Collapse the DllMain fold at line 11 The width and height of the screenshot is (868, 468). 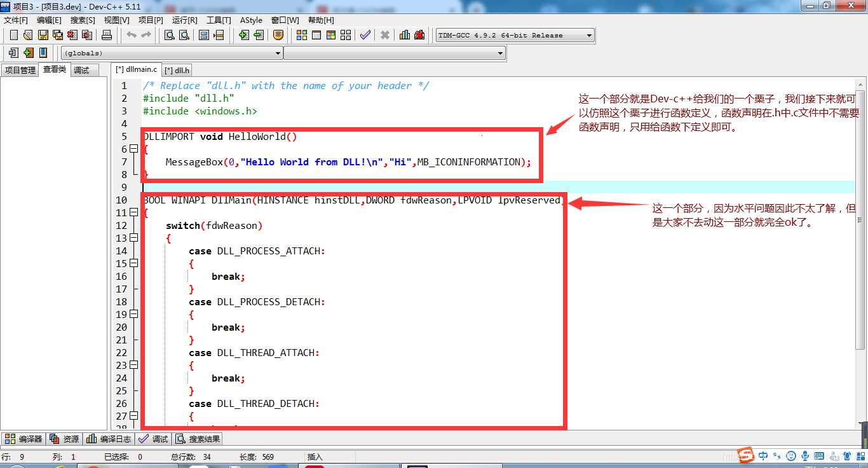point(133,212)
